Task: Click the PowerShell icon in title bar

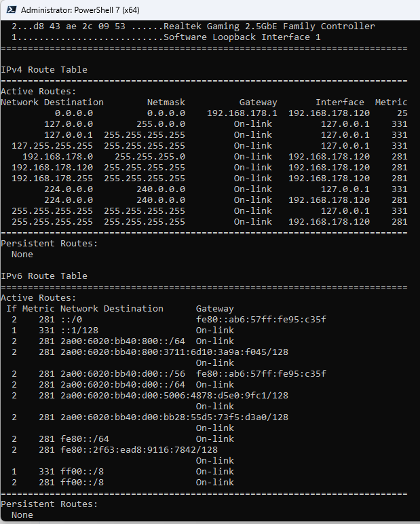Action: pyautogui.click(x=12, y=10)
